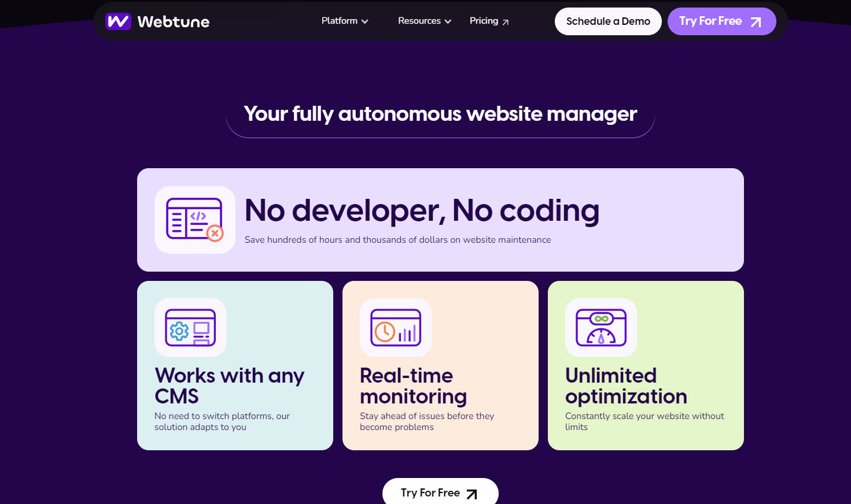Image resolution: width=851 pixels, height=504 pixels.
Task: Click the unlimited optimization gauge icon
Action: (x=601, y=327)
